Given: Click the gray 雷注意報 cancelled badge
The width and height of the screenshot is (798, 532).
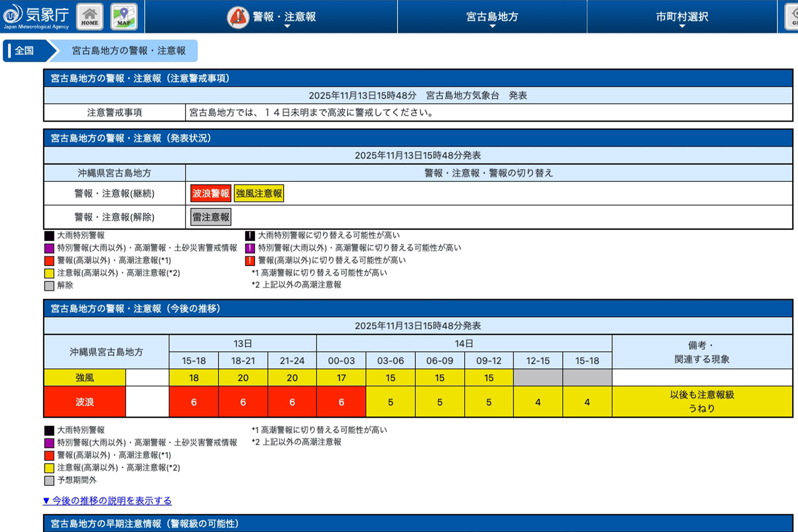Looking at the screenshot, I should pos(210,217).
